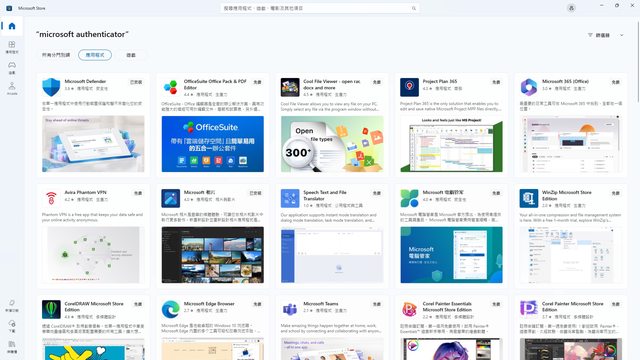Click the store search input field

tap(320, 8)
